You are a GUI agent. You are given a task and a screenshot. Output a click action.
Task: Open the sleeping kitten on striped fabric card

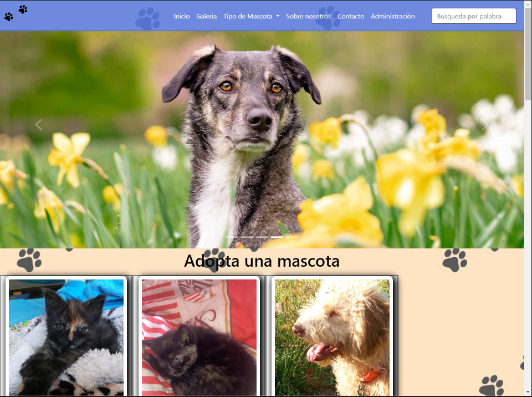[x=199, y=337]
